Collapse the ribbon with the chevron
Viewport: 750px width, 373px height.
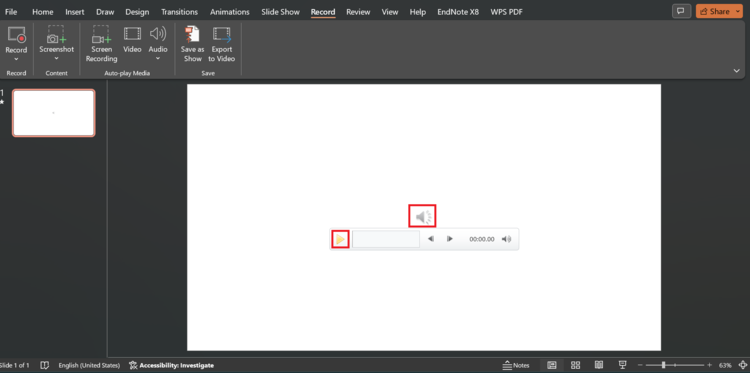click(x=737, y=71)
